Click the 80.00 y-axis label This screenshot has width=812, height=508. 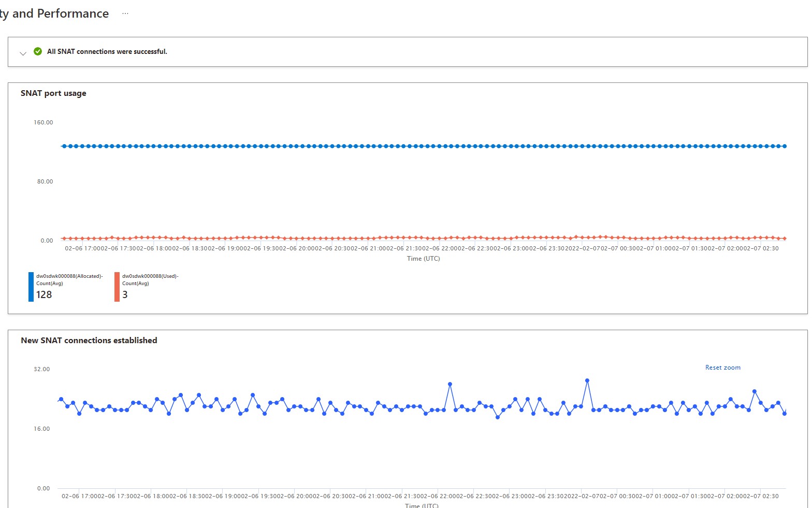tap(45, 181)
